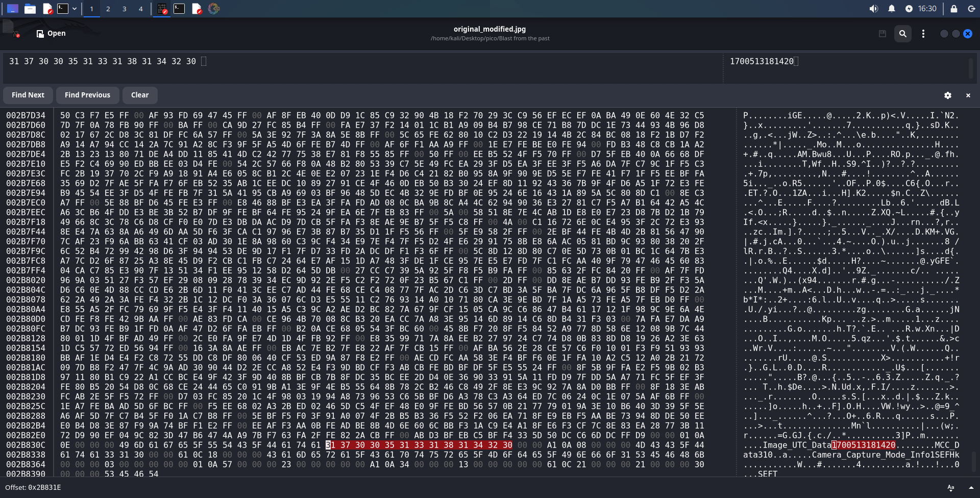Switch to workspace 4 in panel
The width and height of the screenshot is (980, 498).
pos(140,9)
